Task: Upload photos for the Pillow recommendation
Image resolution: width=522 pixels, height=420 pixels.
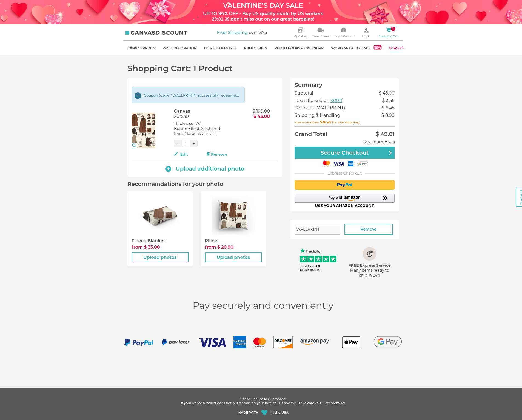Action: 233,257
